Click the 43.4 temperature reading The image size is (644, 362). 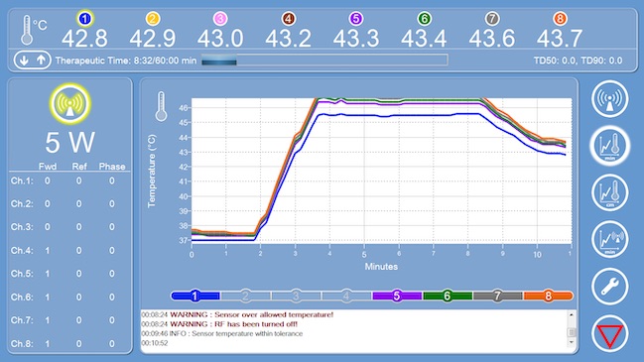point(424,38)
